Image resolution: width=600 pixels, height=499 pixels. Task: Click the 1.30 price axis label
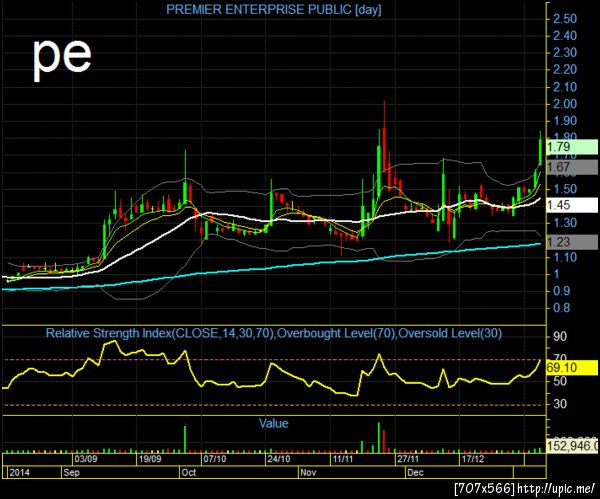click(x=565, y=223)
